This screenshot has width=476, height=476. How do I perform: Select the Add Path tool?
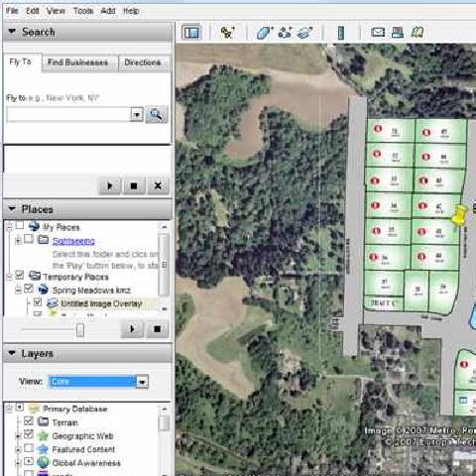coord(285,33)
